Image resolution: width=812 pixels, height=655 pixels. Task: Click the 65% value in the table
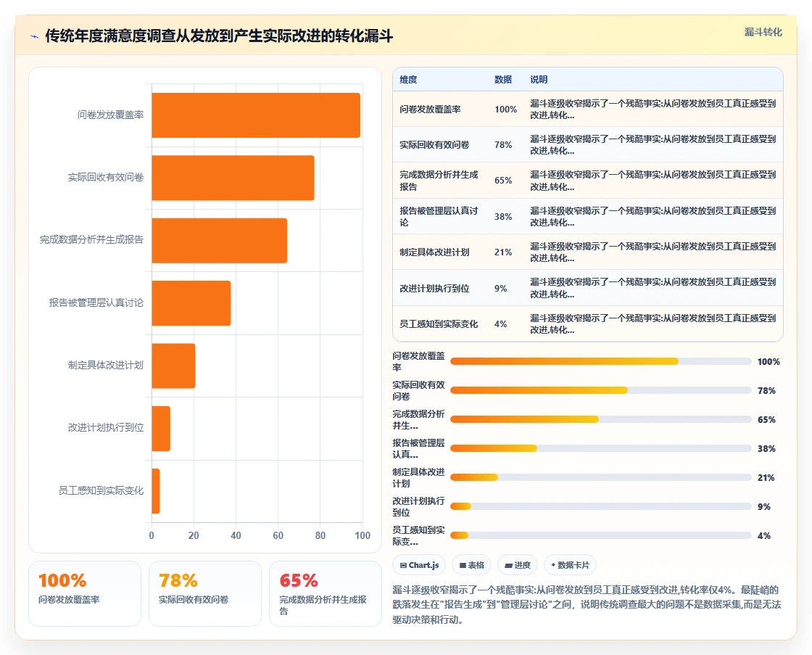(x=503, y=181)
